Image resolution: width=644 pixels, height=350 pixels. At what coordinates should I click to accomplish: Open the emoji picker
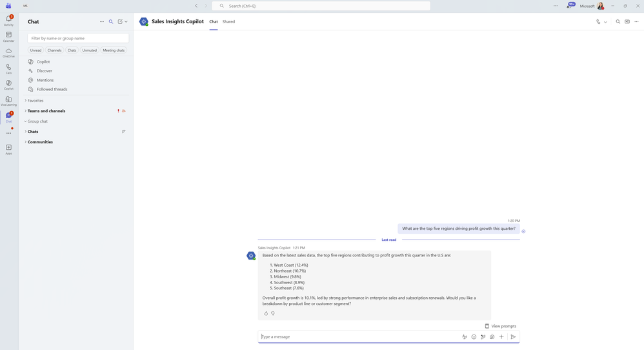click(474, 337)
